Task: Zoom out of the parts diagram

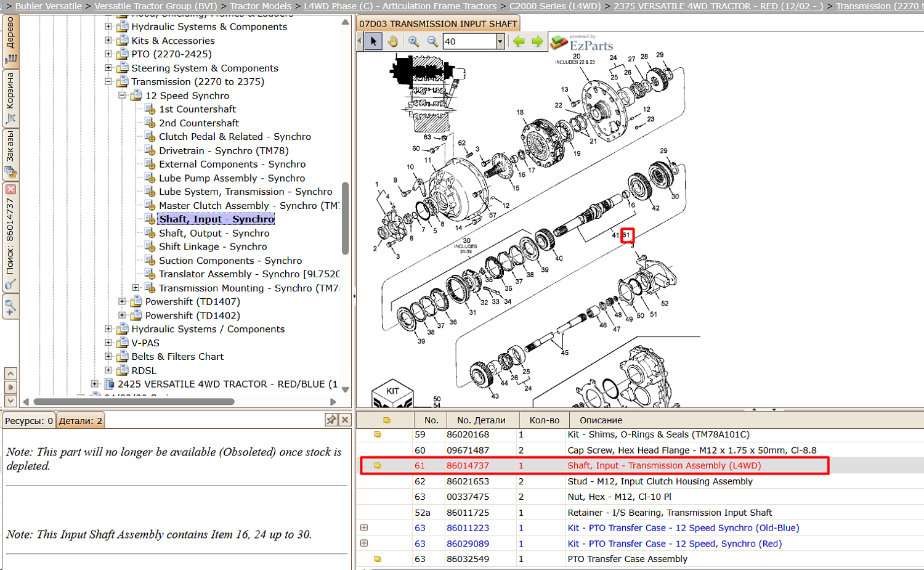Action: (432, 41)
